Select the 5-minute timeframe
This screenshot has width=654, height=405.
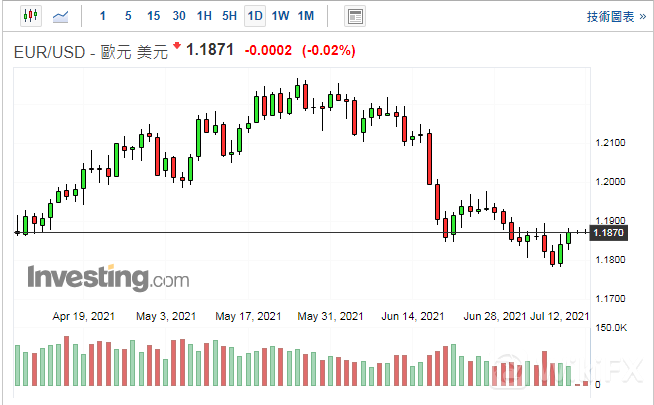click(127, 16)
